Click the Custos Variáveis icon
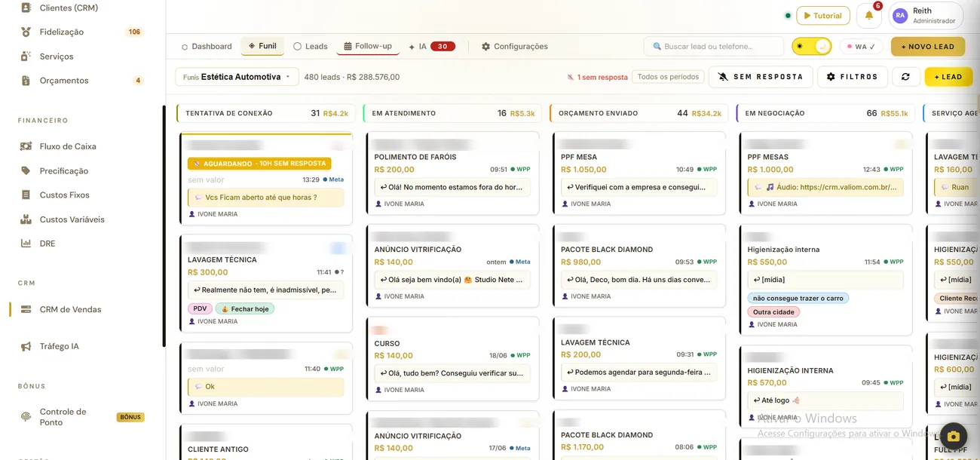980x460 pixels. click(x=26, y=219)
